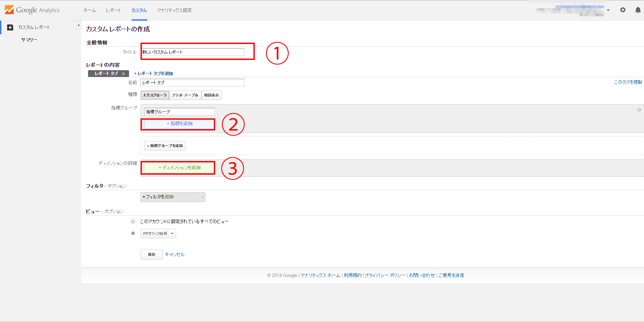Expand the account dropdown arrow at top
Screen dimensions: 644x322
pyautogui.click(x=608, y=10)
